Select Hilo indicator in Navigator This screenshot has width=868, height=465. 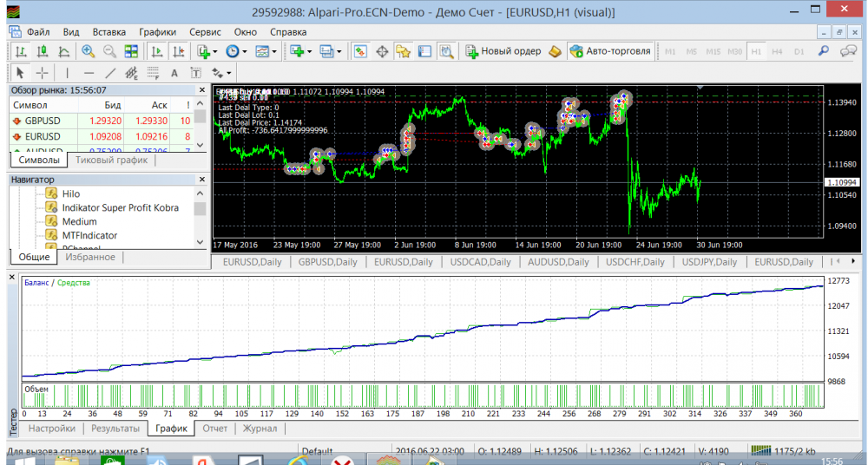tap(71, 193)
